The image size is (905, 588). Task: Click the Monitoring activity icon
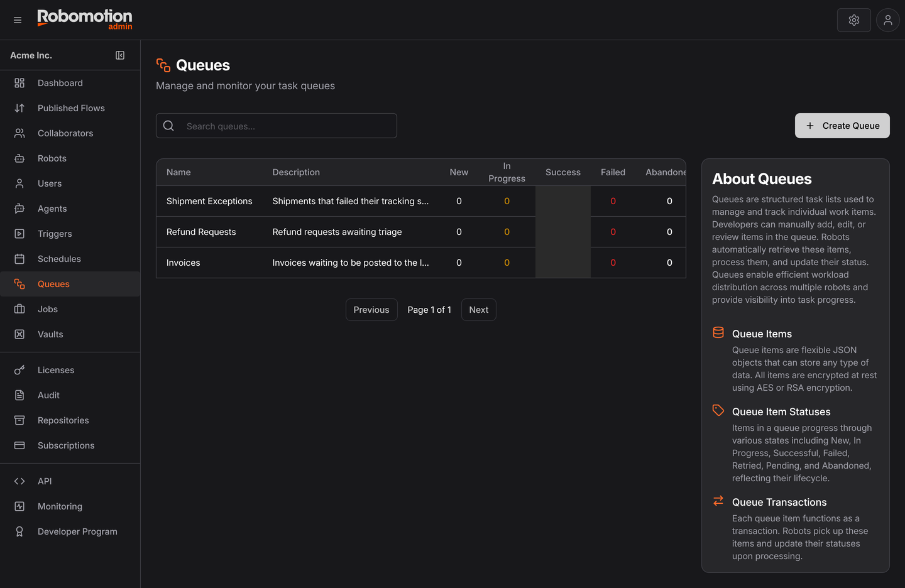click(19, 506)
